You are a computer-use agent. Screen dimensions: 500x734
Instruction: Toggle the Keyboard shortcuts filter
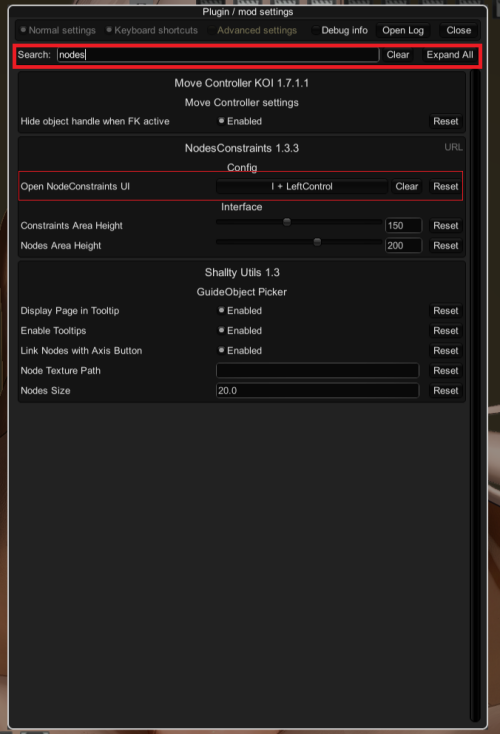coord(152,30)
